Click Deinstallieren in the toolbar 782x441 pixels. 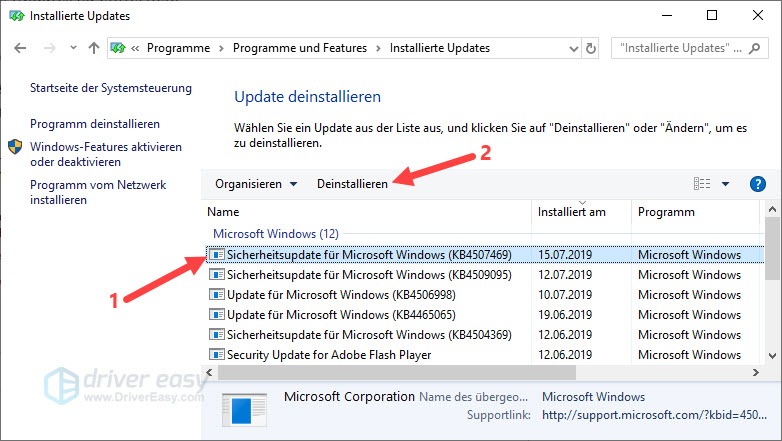tap(352, 184)
